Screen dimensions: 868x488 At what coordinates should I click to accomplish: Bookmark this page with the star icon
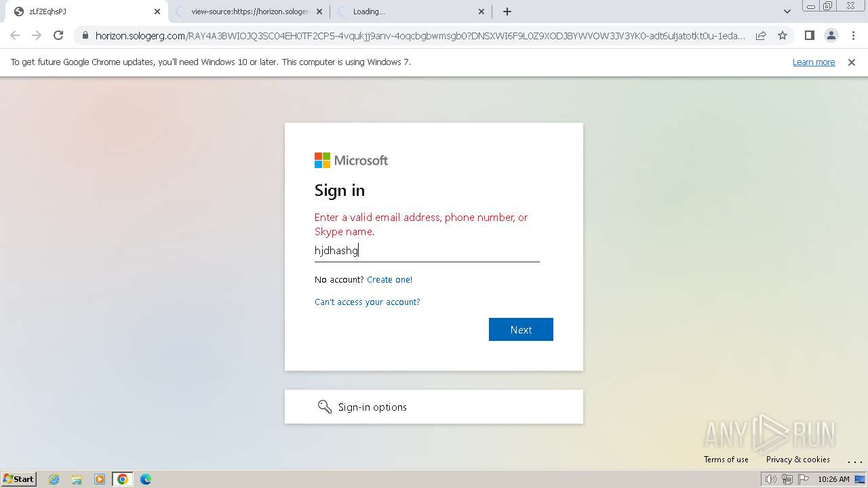(783, 35)
